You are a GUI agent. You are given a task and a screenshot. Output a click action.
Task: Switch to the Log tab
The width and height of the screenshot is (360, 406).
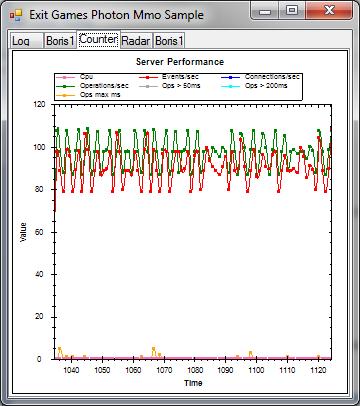point(27,41)
